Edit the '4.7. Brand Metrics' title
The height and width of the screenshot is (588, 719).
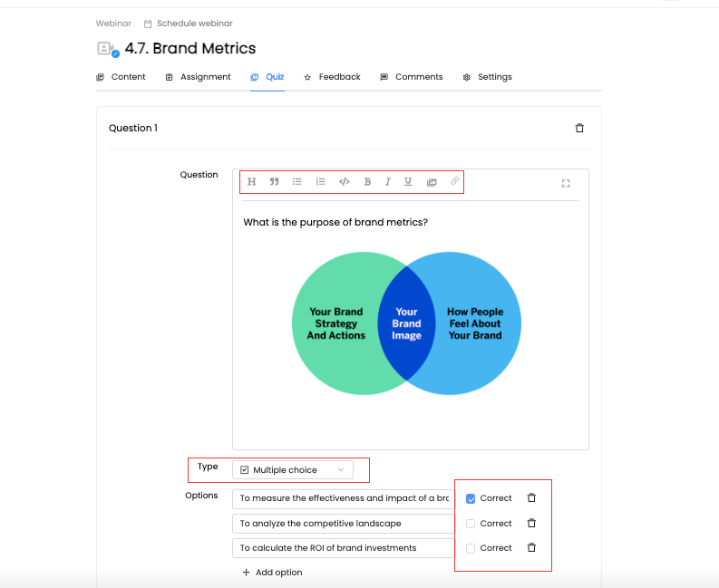pyautogui.click(x=190, y=48)
